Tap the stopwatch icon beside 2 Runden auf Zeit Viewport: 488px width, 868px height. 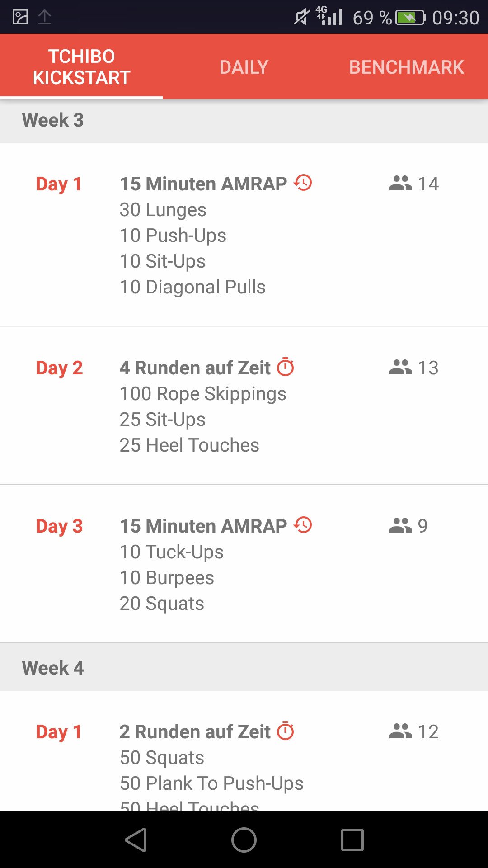285,731
